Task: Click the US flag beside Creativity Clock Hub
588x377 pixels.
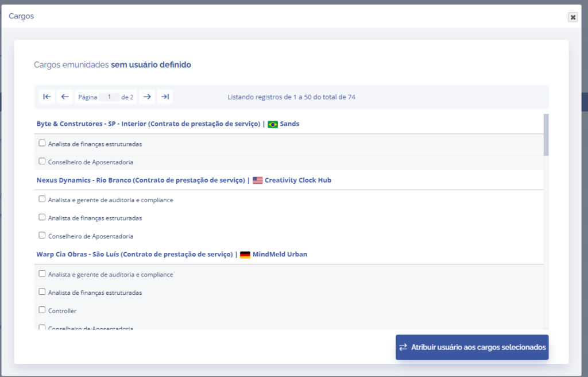Action: click(257, 180)
